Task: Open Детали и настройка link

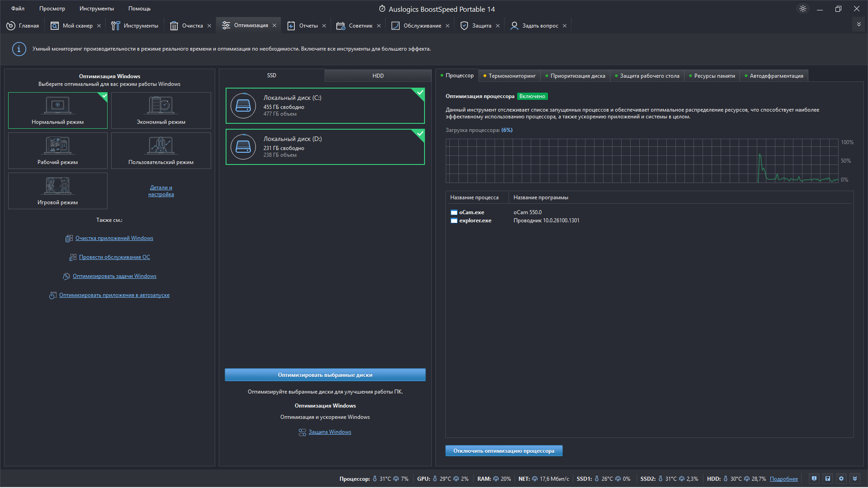Action: pos(161,191)
